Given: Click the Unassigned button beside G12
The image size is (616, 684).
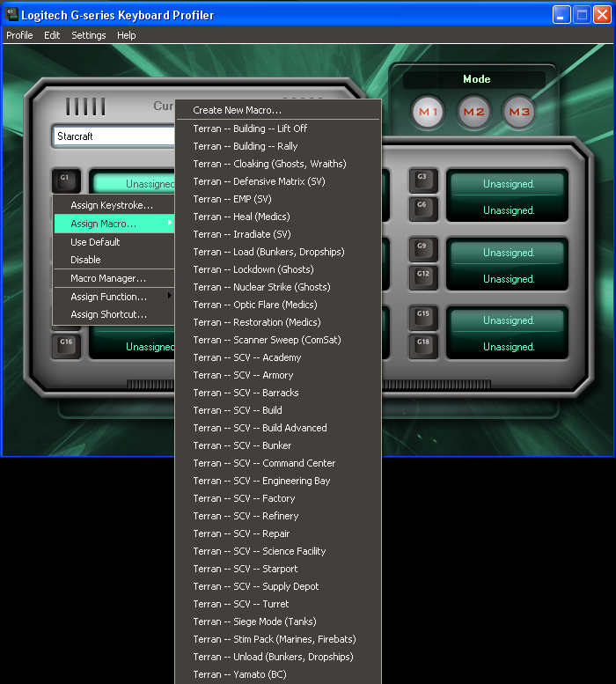Looking at the screenshot, I should pyautogui.click(x=508, y=279).
